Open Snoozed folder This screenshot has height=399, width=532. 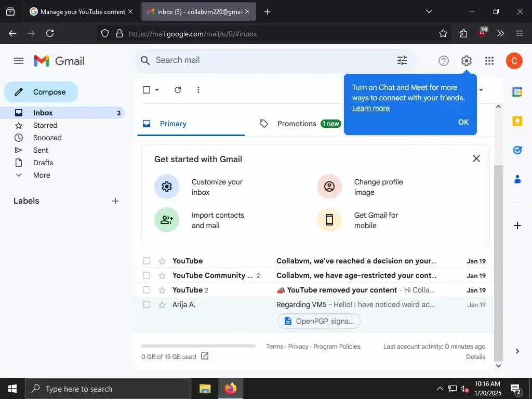[x=62, y=138]
